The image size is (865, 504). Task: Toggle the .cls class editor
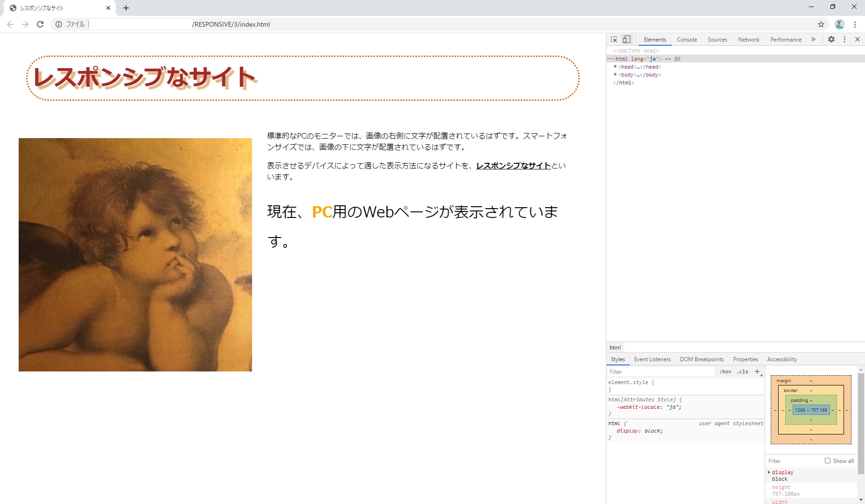[x=742, y=371]
